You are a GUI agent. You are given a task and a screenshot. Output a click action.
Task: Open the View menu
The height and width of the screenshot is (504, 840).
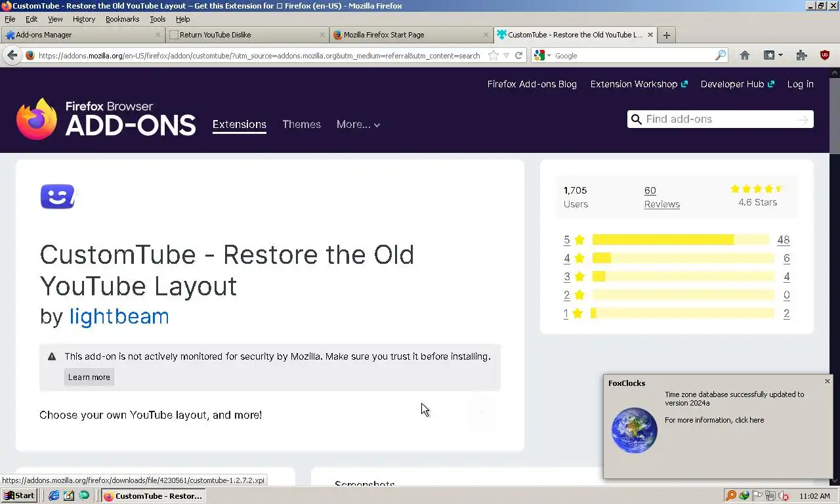55,19
